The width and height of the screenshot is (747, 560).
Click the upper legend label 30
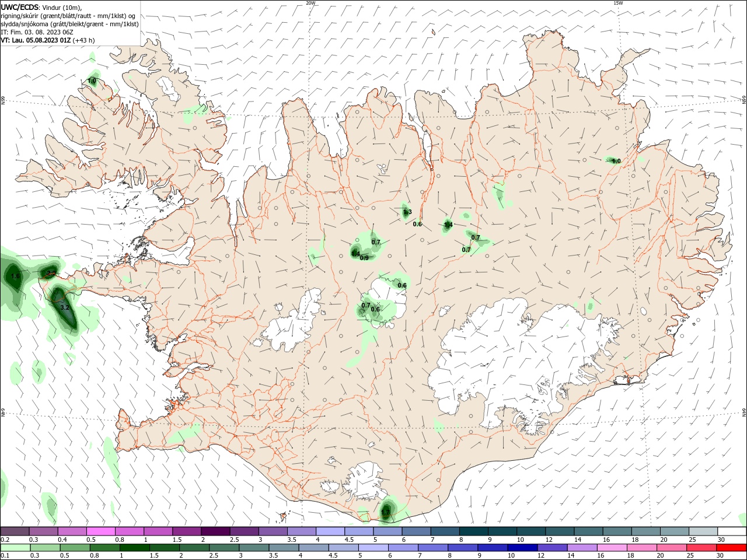coord(721,540)
